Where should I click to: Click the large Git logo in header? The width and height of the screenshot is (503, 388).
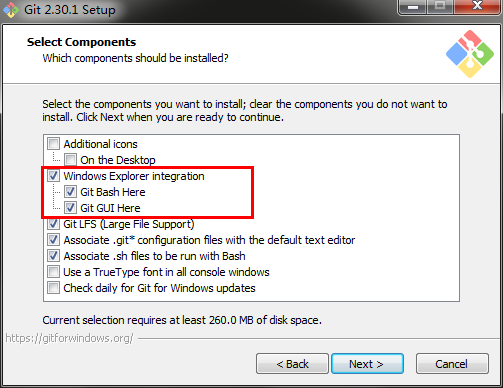click(x=470, y=54)
